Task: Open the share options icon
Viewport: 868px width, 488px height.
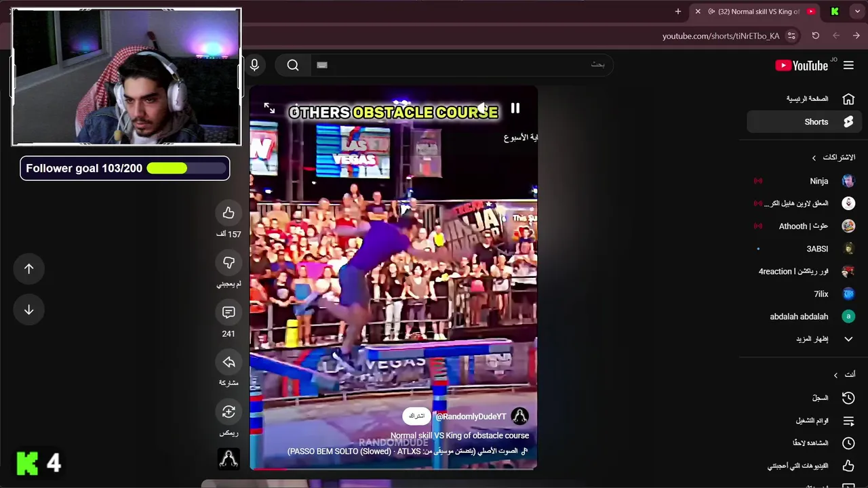Action: click(x=229, y=362)
